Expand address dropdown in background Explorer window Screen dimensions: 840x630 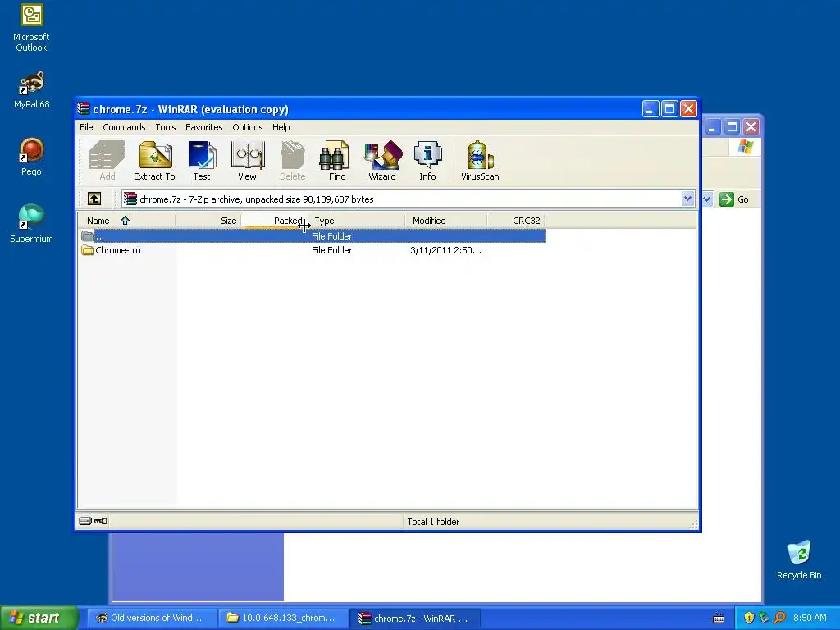(707, 199)
